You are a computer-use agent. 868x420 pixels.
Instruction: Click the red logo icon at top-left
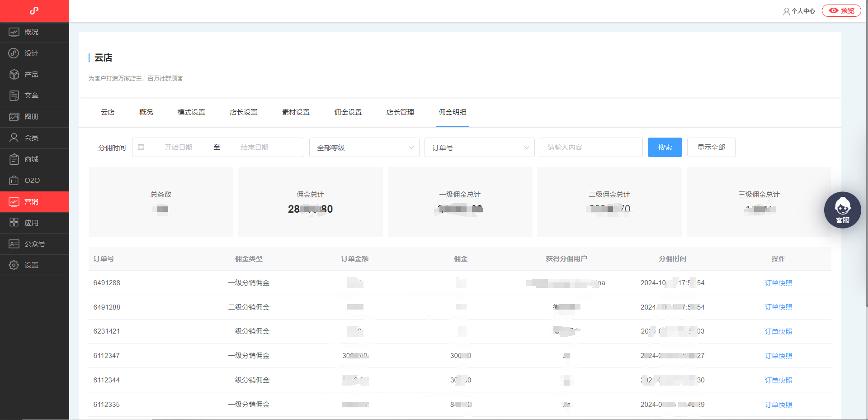34,10
